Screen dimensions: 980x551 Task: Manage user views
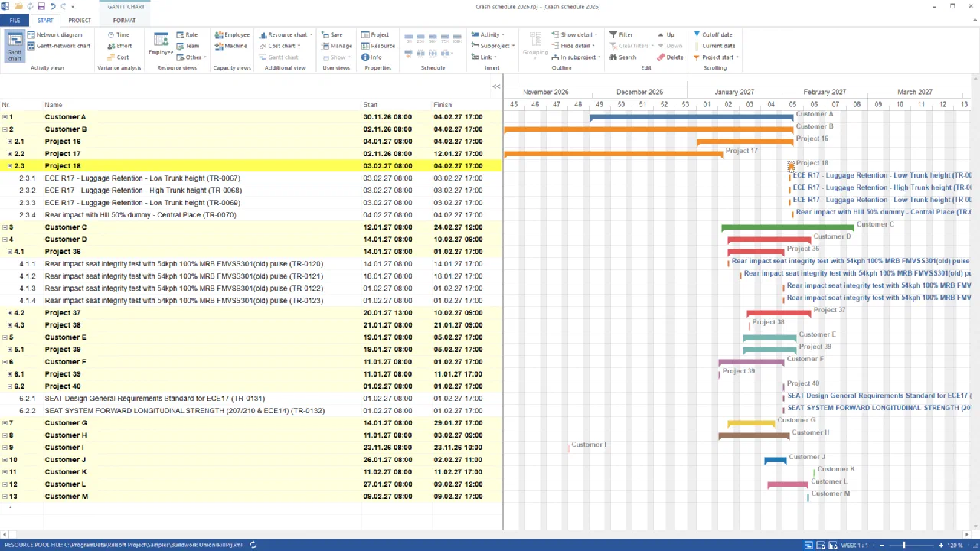point(336,46)
